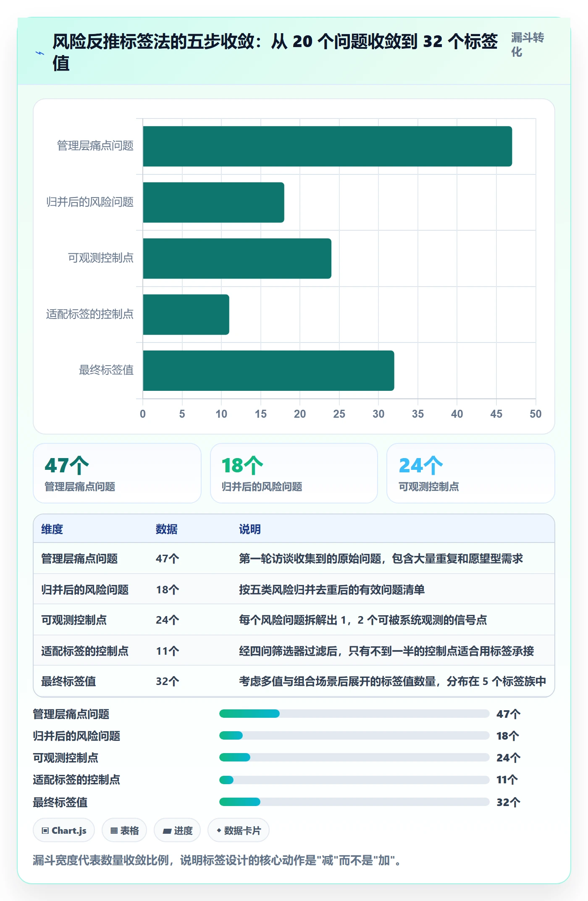Click 最终标签值 progress bar showing 32个
The height and width of the screenshot is (901, 588).
click(354, 802)
